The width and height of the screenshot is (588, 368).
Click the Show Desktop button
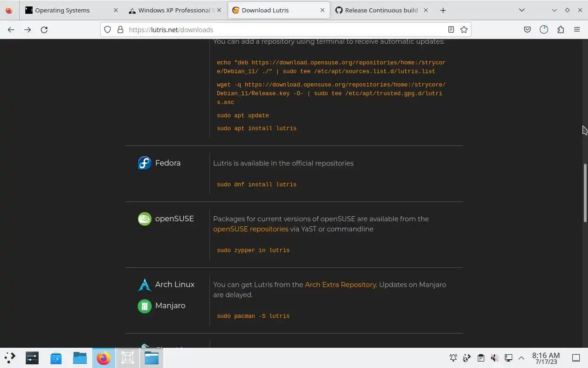point(576,358)
